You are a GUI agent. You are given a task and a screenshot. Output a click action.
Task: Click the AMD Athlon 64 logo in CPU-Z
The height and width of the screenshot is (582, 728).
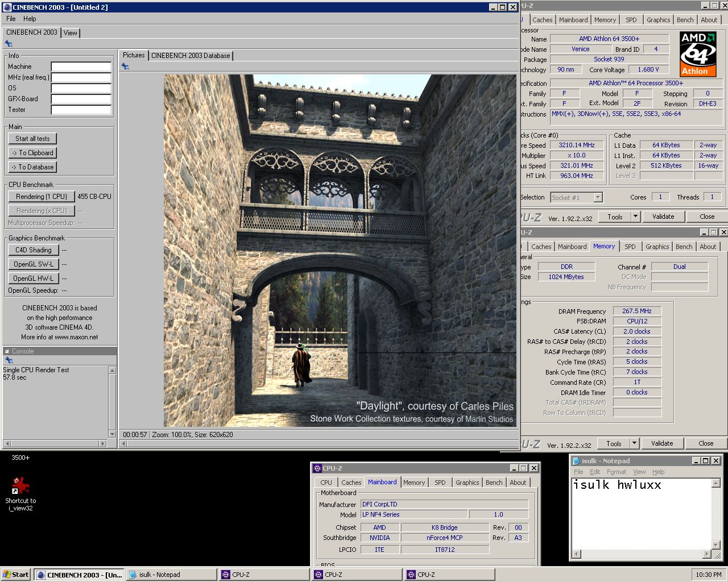(698, 54)
